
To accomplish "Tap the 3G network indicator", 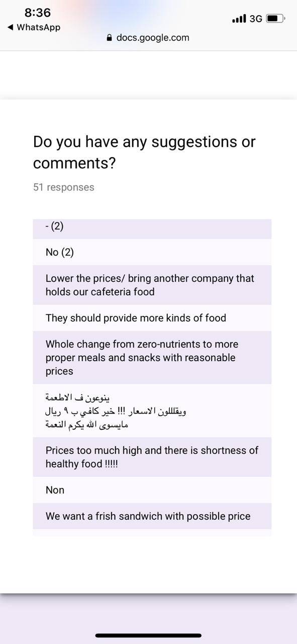I will tap(256, 19).
